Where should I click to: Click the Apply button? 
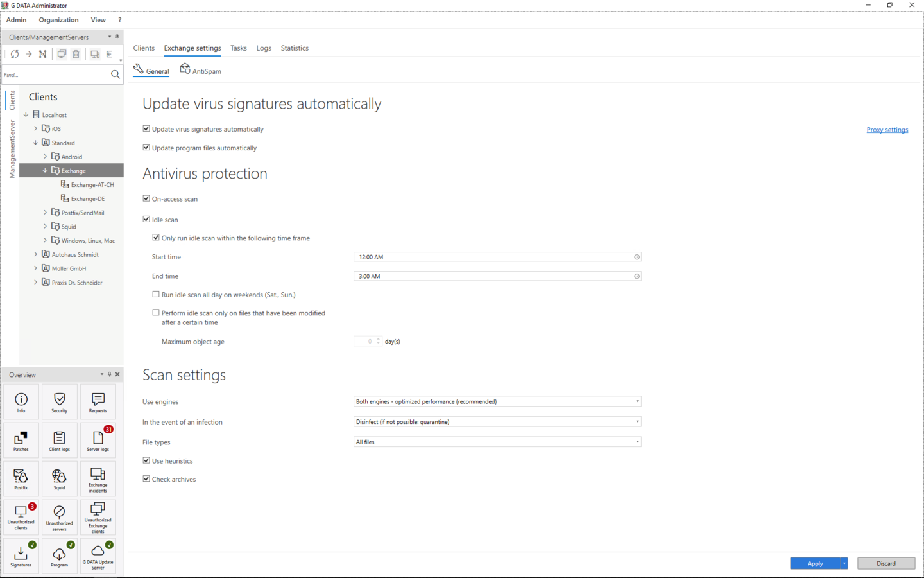(815, 563)
